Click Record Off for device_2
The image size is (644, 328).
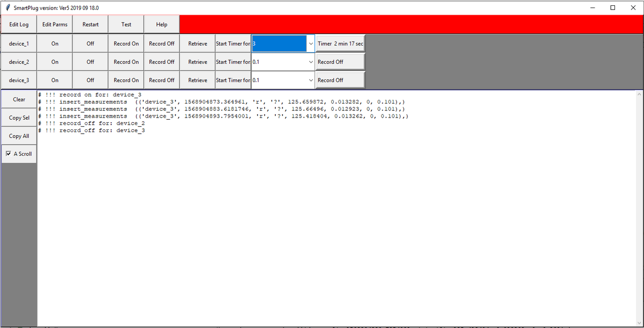click(162, 62)
